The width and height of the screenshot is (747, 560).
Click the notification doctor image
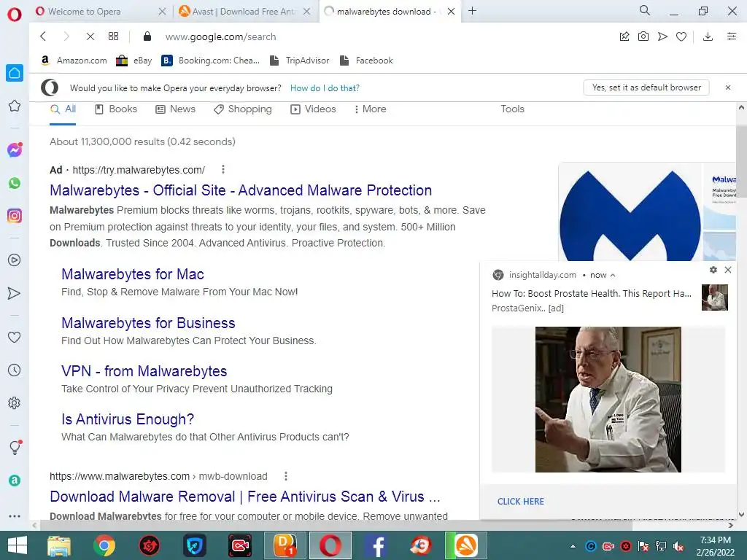coord(608,400)
